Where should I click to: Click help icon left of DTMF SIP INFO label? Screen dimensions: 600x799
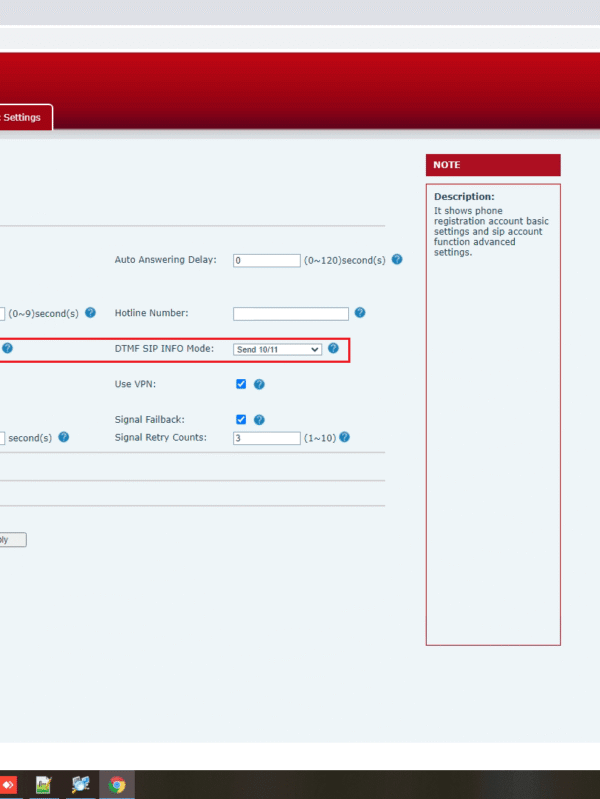7,348
